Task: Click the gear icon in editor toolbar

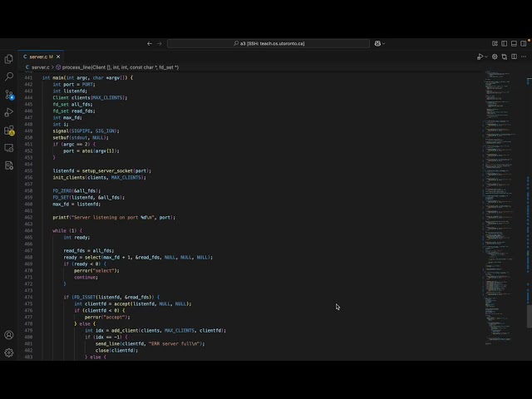Action: [x=495, y=57]
